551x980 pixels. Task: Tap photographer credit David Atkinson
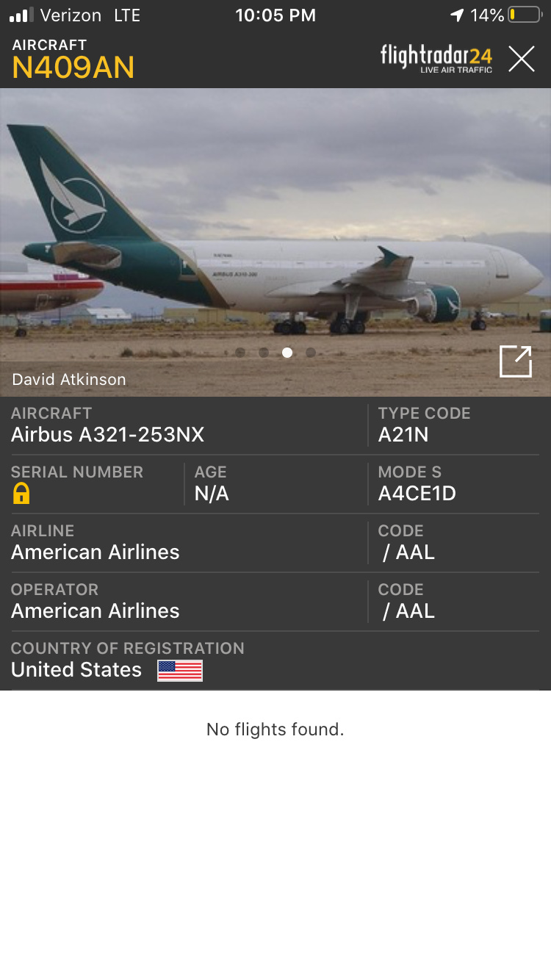tap(69, 380)
